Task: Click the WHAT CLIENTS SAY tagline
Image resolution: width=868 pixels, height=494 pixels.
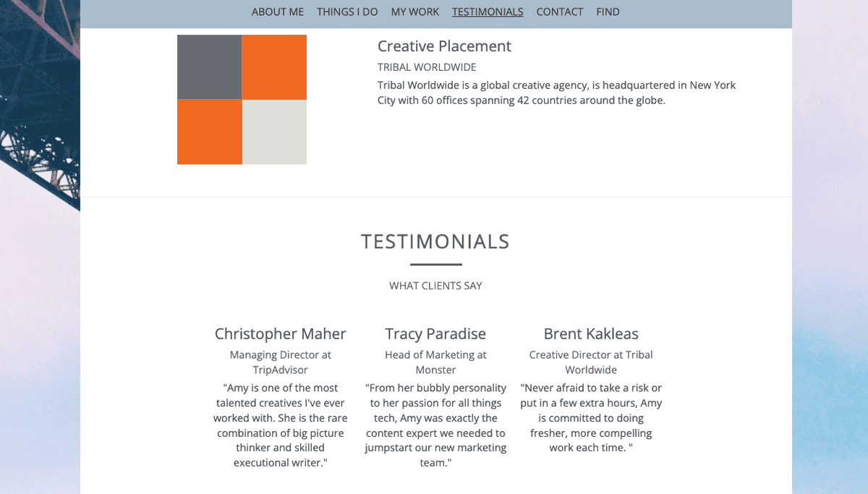Action: pos(435,286)
